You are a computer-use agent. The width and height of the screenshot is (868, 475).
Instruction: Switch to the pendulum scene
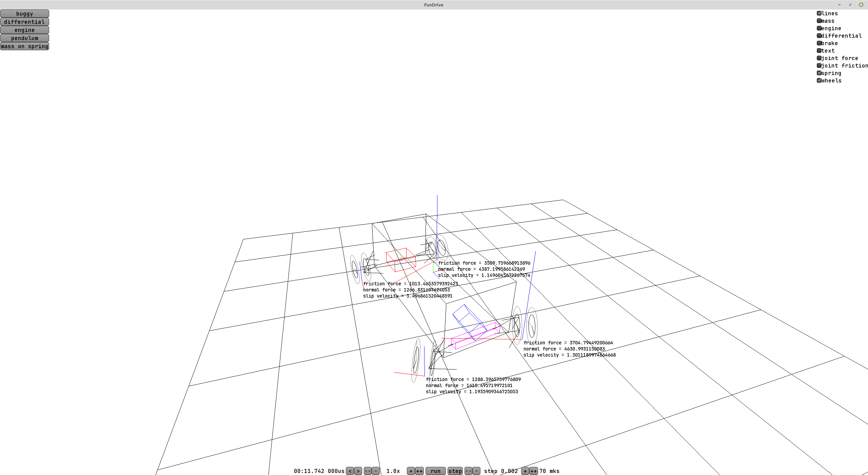point(24,38)
